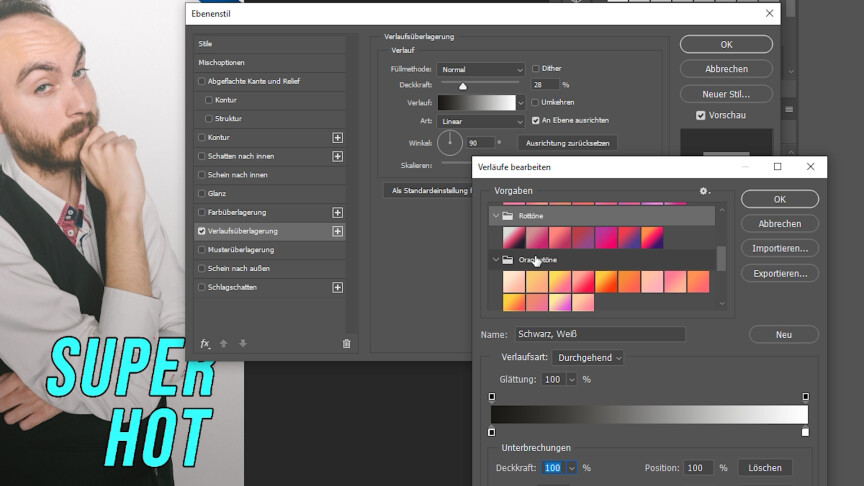Image resolution: width=864 pixels, height=486 pixels.
Task: Open the fx styles menu icon
Action: coord(205,343)
